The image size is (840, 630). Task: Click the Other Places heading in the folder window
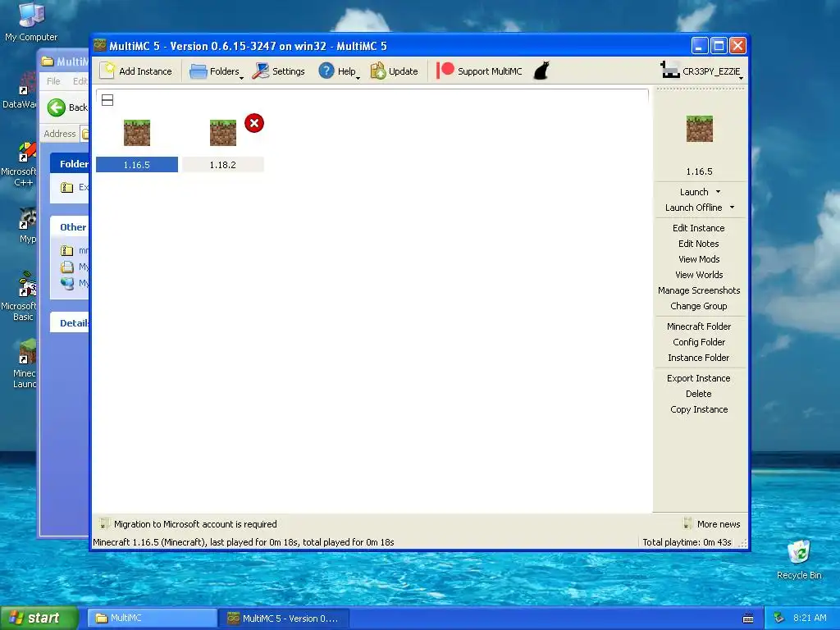pyautogui.click(x=73, y=227)
